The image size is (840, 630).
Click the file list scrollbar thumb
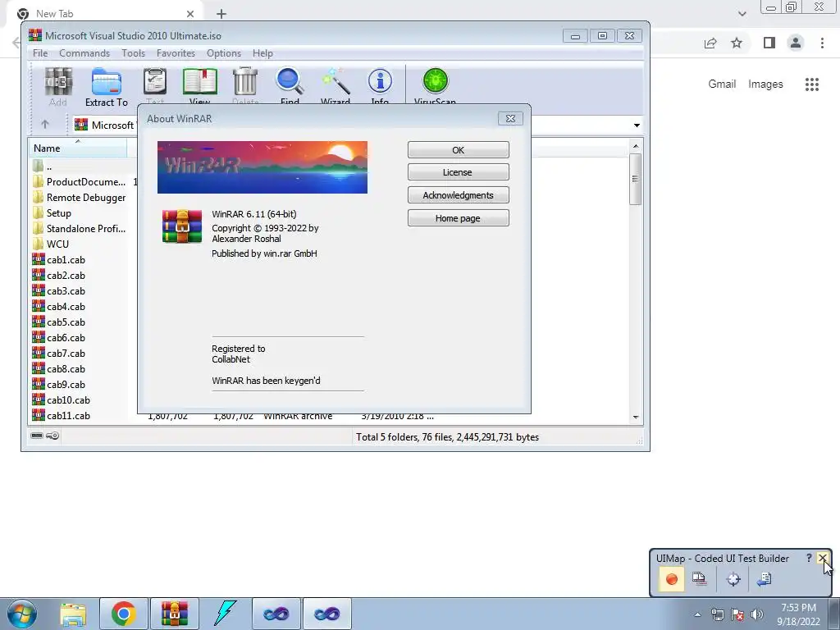point(636,179)
